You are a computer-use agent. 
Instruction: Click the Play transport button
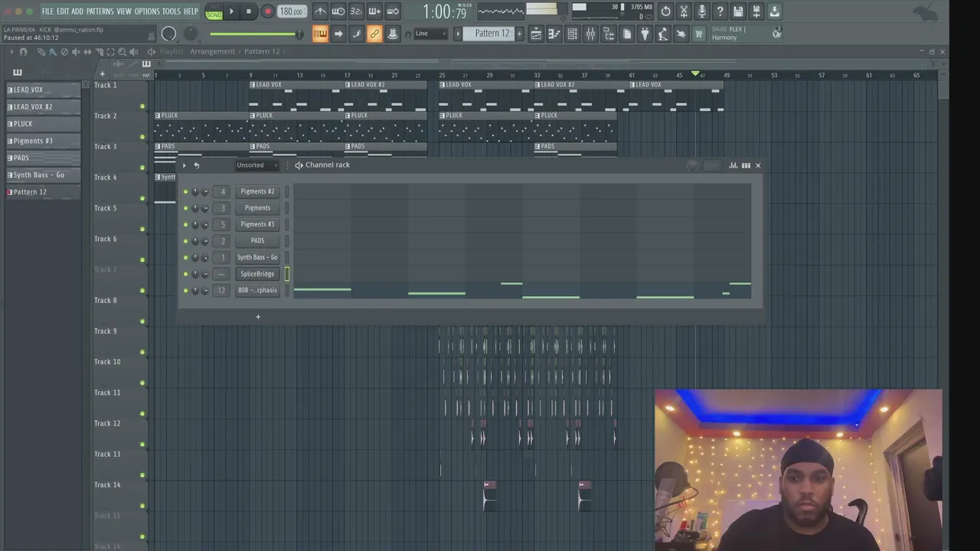pyautogui.click(x=231, y=11)
